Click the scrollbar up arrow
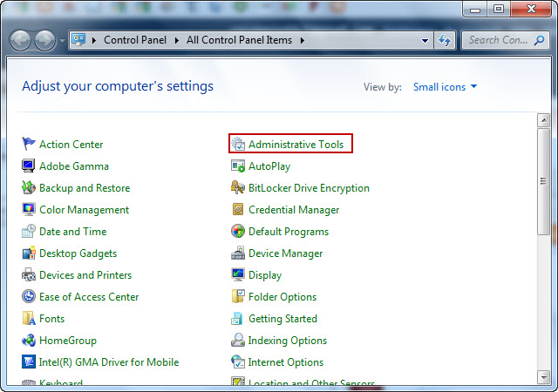 544,120
